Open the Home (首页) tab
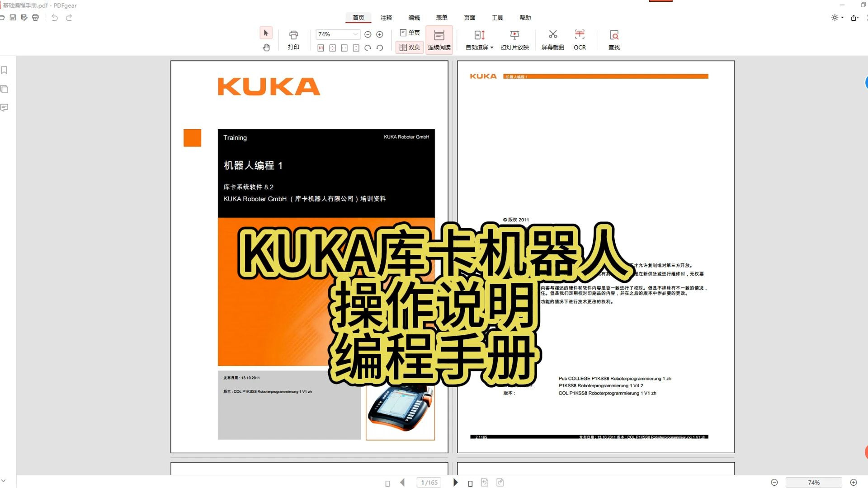The height and width of the screenshot is (488, 868). click(359, 18)
